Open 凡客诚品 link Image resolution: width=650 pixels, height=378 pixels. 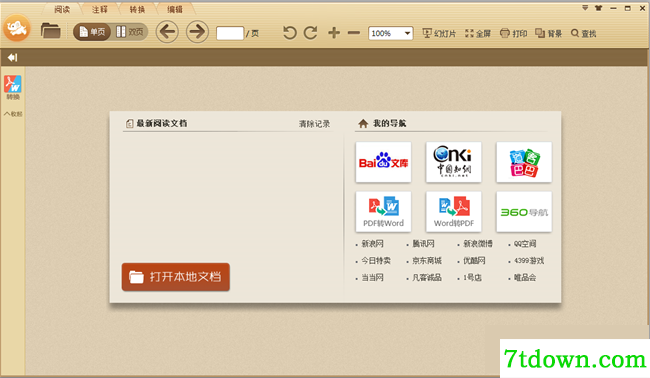tap(427, 278)
